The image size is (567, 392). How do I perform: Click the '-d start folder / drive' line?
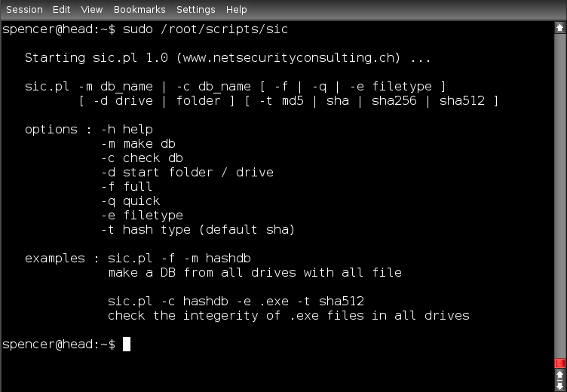tap(186, 173)
